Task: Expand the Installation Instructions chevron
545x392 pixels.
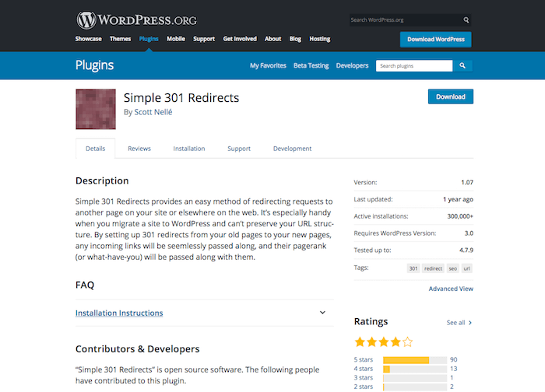Action: click(x=322, y=313)
